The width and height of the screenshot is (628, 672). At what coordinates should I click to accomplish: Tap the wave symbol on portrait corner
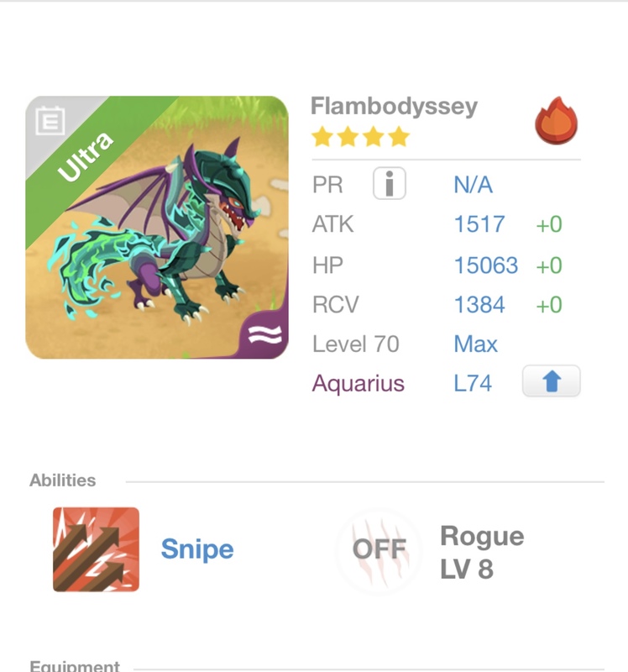tap(267, 336)
